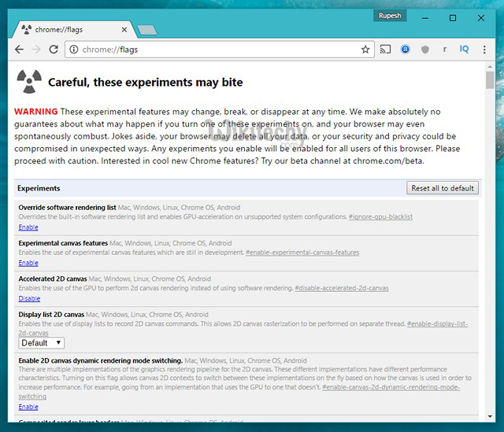Screen dimensions: 504x432
Task: Disable Accelerated 2D canvas
Action: (x=29, y=298)
